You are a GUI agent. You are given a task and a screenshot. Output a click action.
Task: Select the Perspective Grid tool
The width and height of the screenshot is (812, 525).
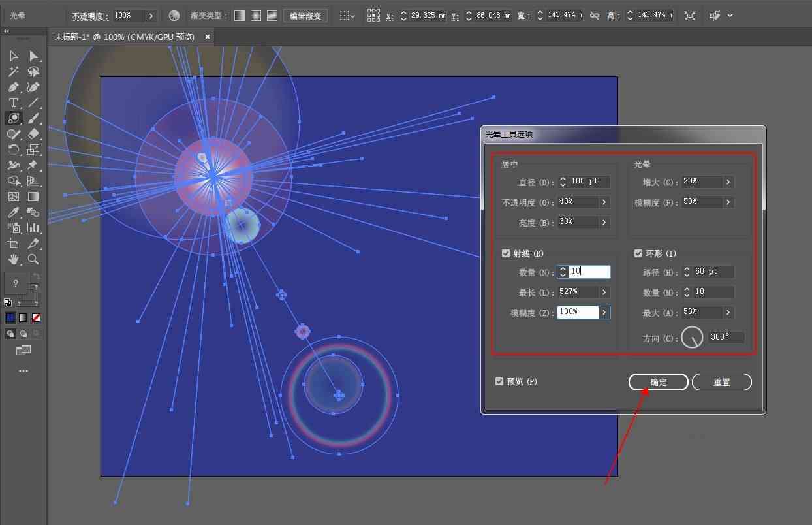(x=33, y=182)
